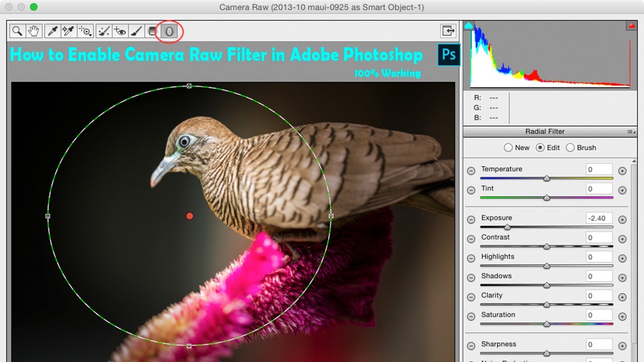Screen dimensions: 644x362
Task: Decrease Exposure with minus button
Action: [x=471, y=220]
